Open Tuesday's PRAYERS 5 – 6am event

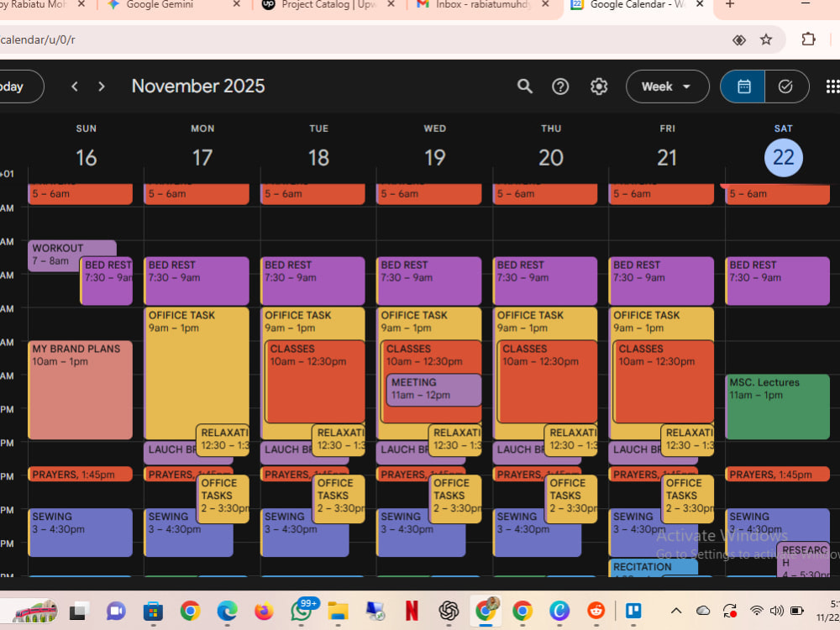(x=312, y=194)
